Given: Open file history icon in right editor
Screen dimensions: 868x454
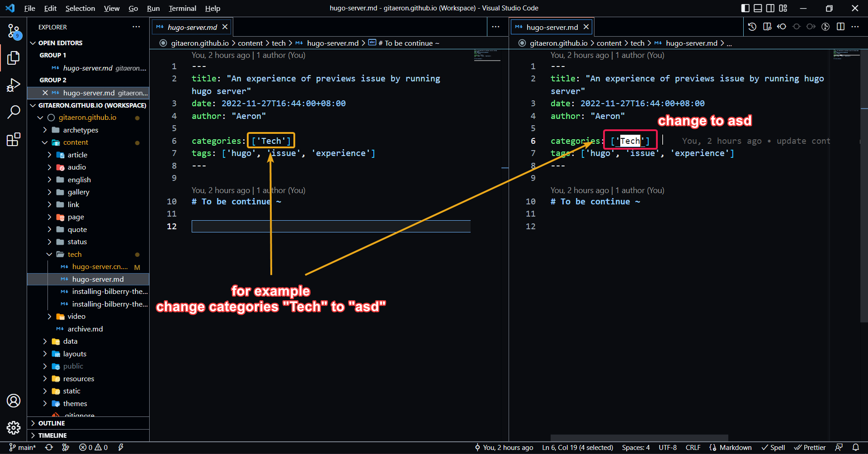Looking at the screenshot, I should (752, 27).
